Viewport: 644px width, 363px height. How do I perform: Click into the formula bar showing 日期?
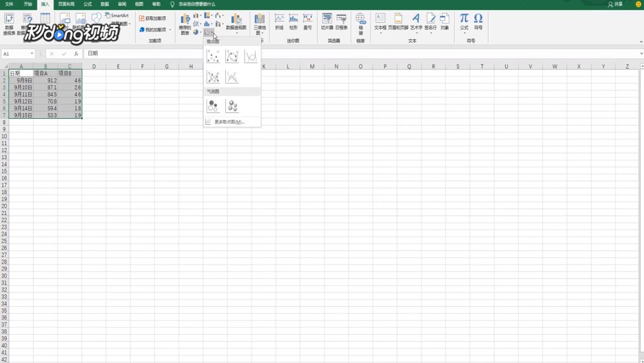point(362,53)
